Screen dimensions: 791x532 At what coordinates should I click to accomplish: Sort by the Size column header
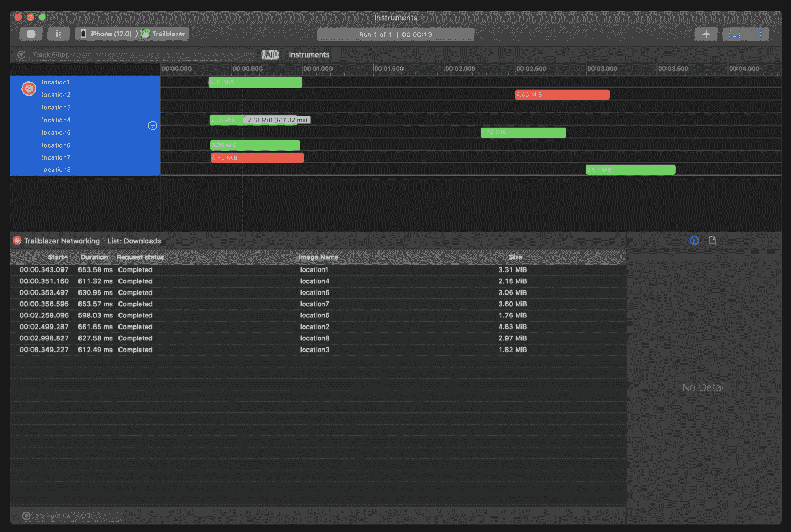(x=516, y=257)
